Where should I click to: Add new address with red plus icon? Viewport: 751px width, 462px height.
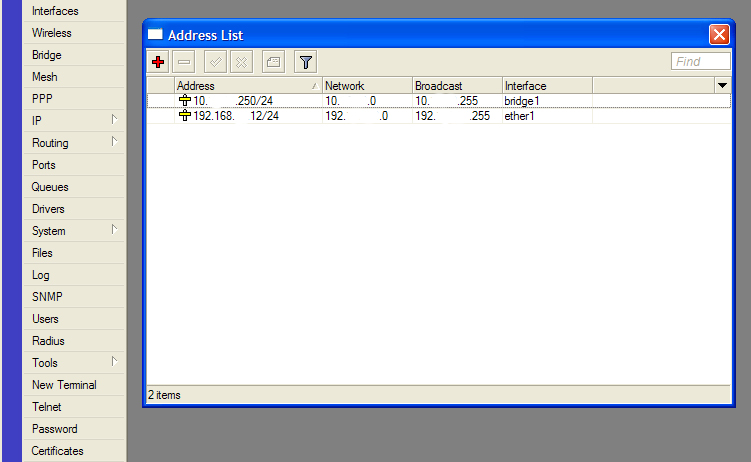tap(158, 62)
